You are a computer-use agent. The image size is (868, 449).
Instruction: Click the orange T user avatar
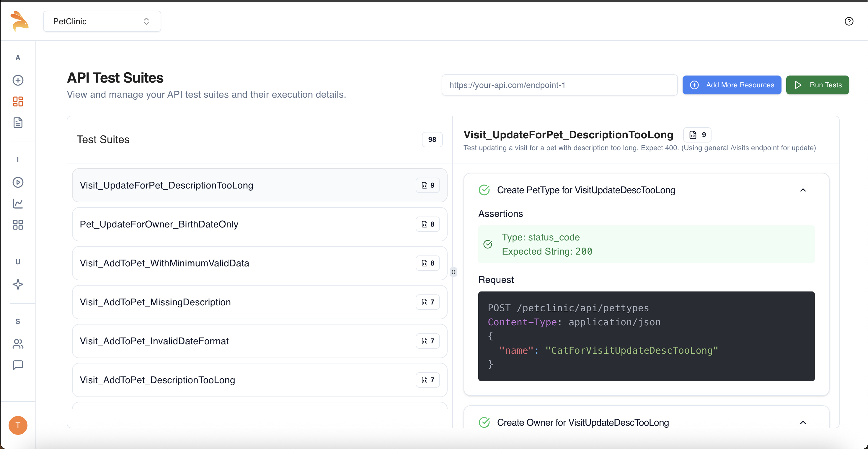[x=18, y=425]
